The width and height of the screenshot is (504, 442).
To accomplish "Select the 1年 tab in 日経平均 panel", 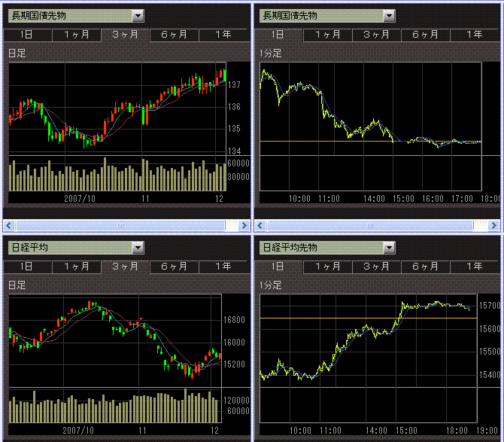I will (223, 267).
